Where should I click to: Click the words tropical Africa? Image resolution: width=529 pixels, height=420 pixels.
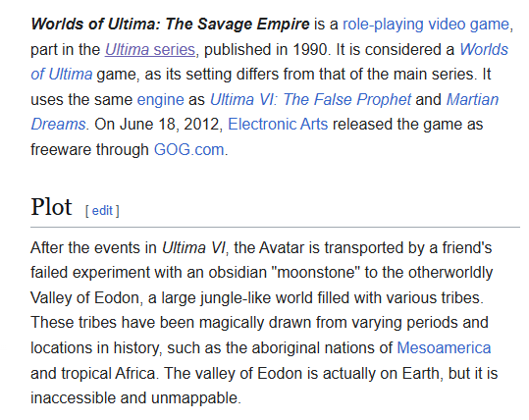click(108, 373)
